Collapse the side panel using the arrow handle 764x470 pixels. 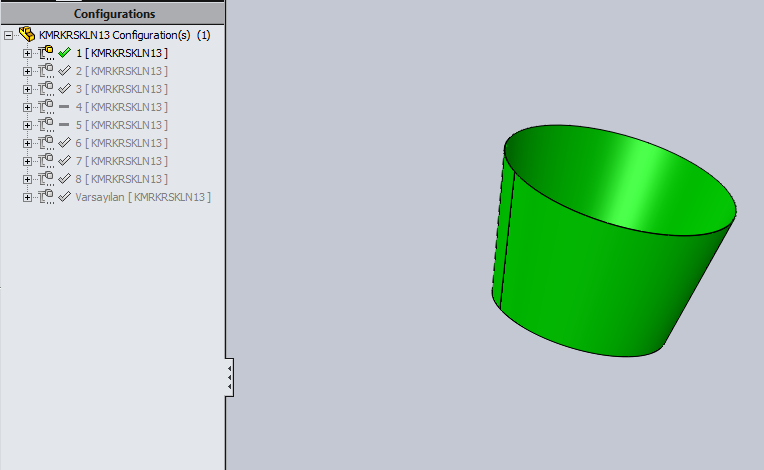point(229,377)
